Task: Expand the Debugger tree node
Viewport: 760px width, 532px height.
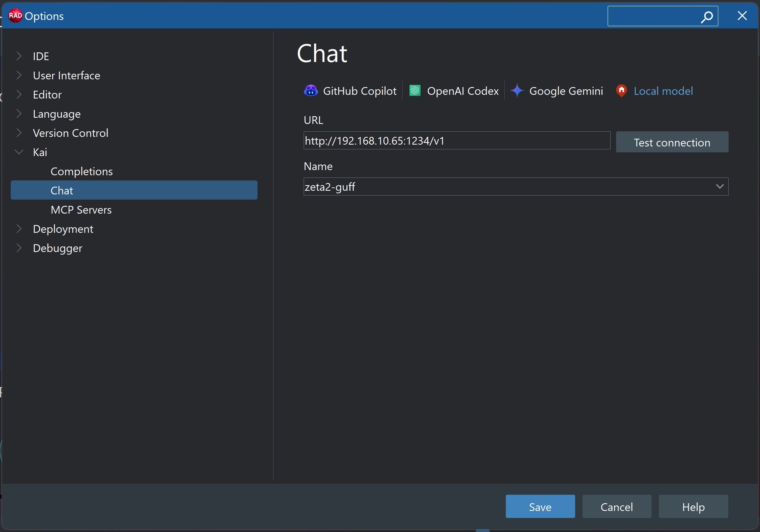Action: coord(19,248)
